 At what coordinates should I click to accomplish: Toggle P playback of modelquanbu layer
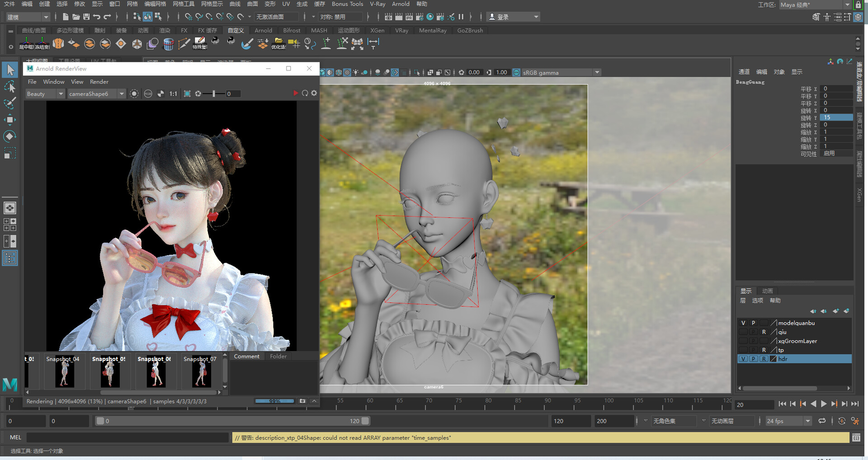pyautogui.click(x=753, y=323)
